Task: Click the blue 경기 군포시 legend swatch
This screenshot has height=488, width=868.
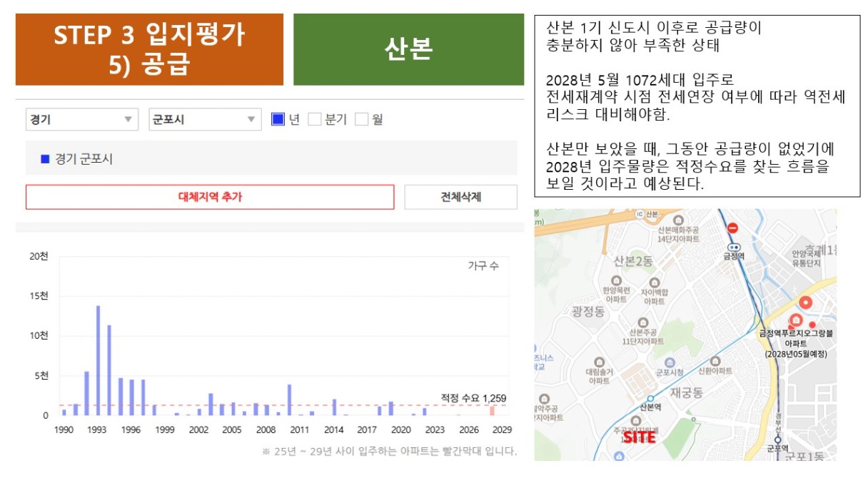Action: (45, 159)
